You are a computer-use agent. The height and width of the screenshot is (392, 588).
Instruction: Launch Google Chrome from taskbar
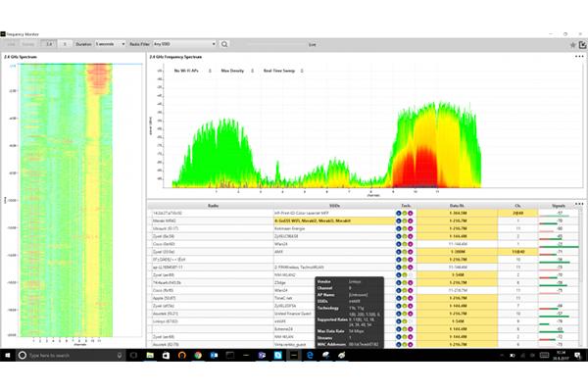(198, 355)
